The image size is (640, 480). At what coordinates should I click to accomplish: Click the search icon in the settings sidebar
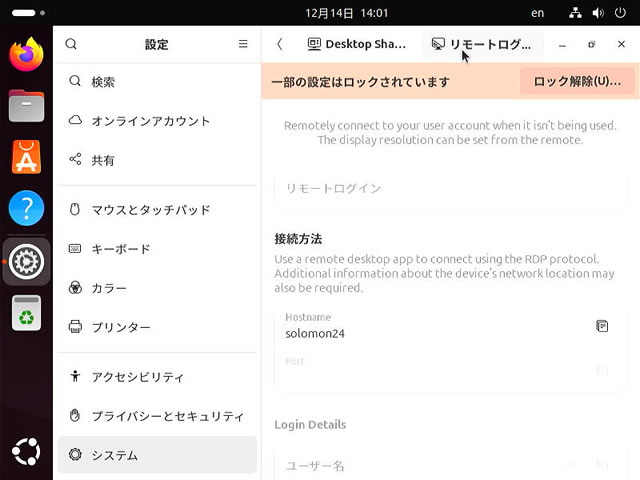click(71, 44)
